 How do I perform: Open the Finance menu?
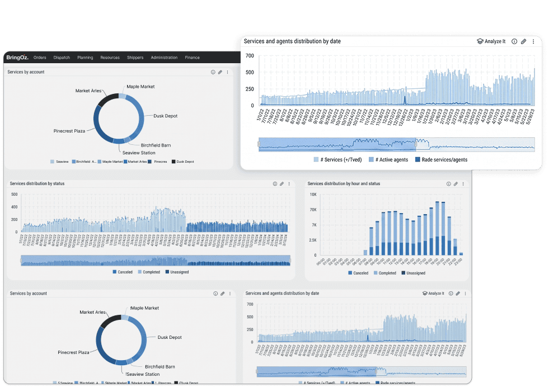point(192,58)
